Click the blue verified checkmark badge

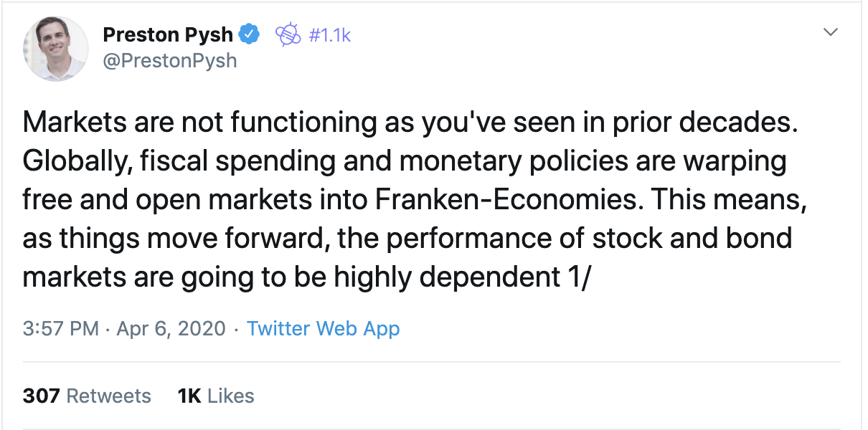pos(249,34)
